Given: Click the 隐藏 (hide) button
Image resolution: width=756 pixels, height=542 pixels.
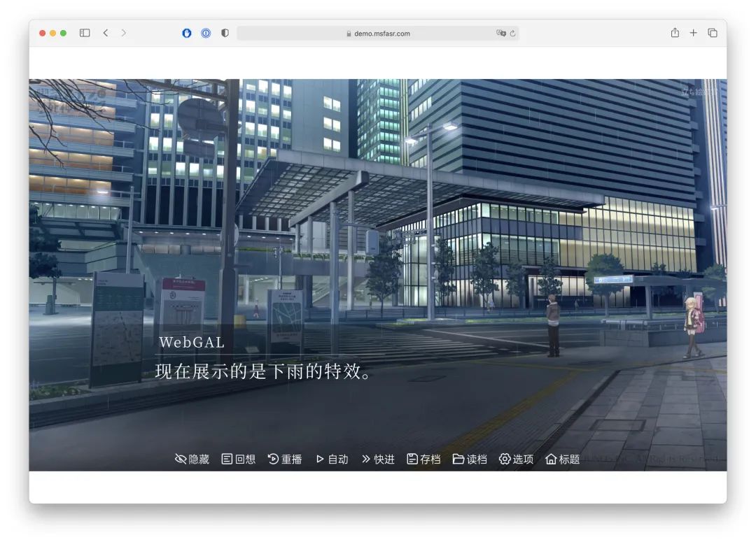Looking at the screenshot, I should coord(192,459).
